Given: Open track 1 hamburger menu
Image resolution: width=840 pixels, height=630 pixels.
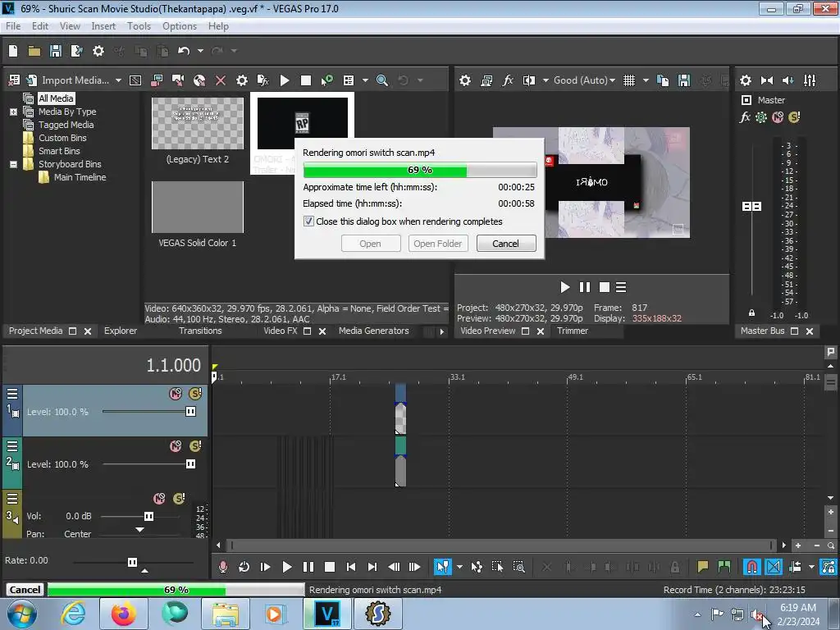Looking at the screenshot, I should 12,395.
